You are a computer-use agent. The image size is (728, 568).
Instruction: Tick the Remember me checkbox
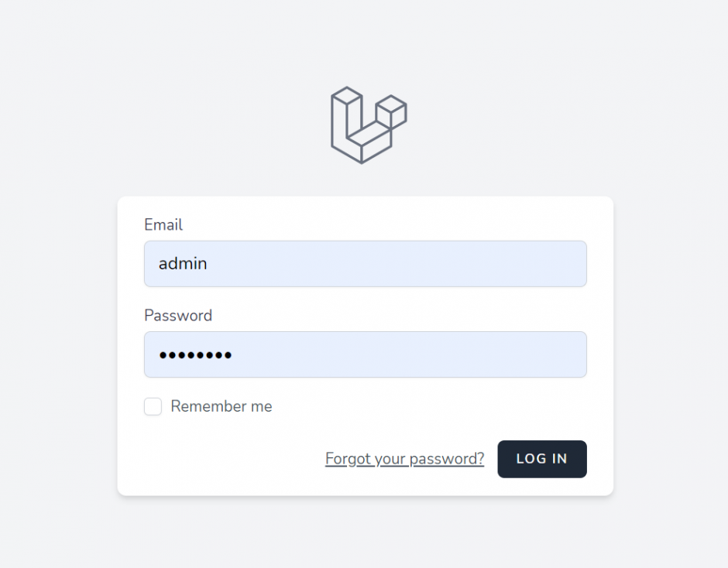pyautogui.click(x=153, y=406)
